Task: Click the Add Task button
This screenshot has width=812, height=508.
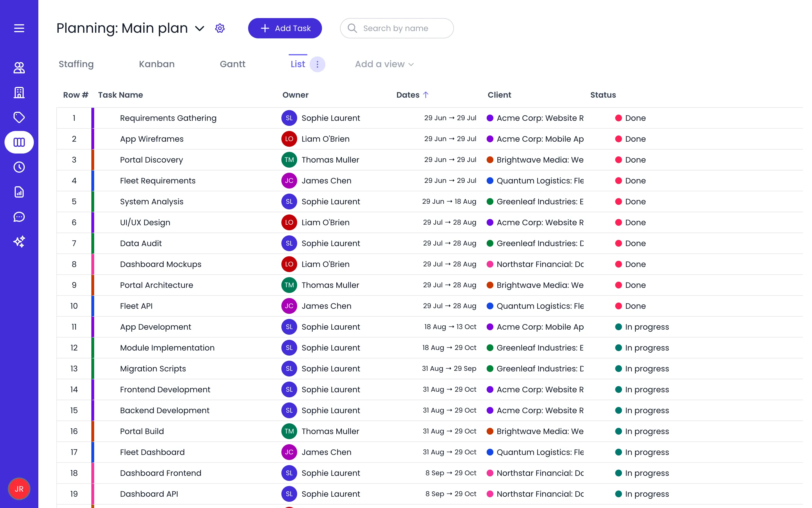Action: [x=285, y=28]
